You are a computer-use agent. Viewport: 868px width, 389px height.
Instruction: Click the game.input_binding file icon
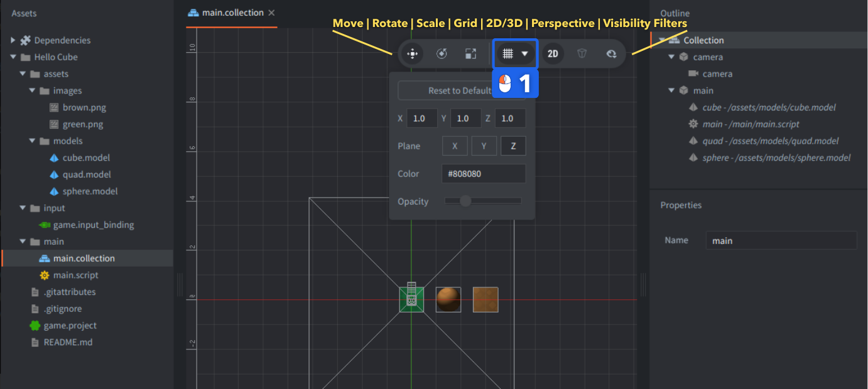[44, 225]
